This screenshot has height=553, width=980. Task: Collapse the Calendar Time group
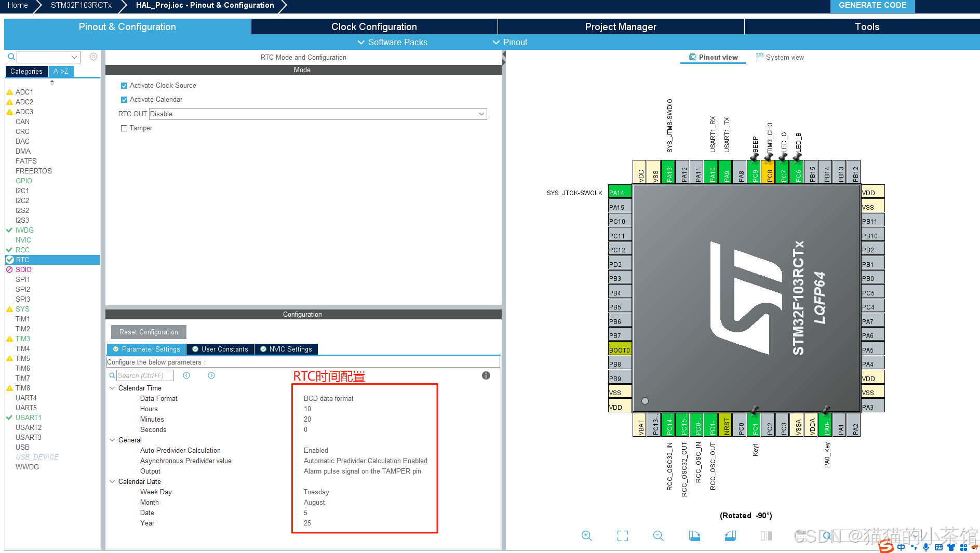tap(112, 388)
